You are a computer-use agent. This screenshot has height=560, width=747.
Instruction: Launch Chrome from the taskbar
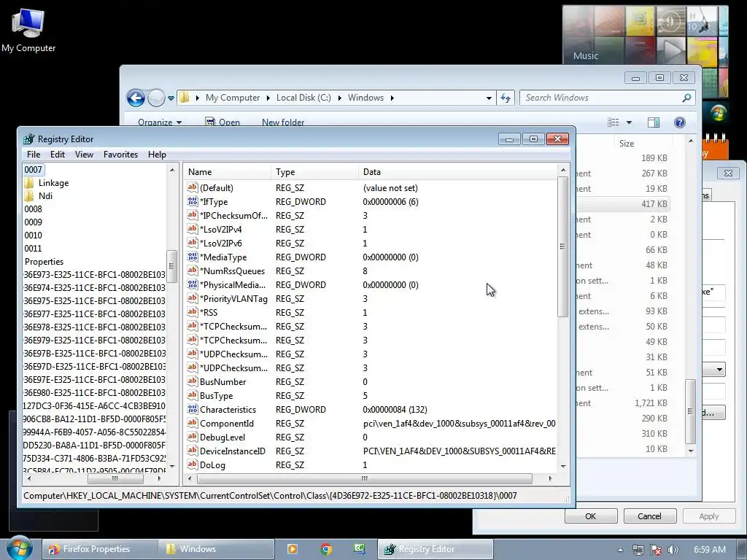point(326,549)
